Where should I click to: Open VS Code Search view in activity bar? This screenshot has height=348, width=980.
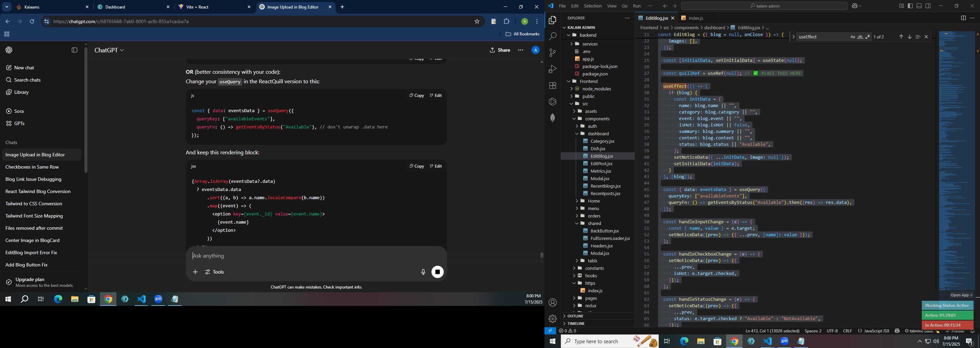click(x=552, y=36)
